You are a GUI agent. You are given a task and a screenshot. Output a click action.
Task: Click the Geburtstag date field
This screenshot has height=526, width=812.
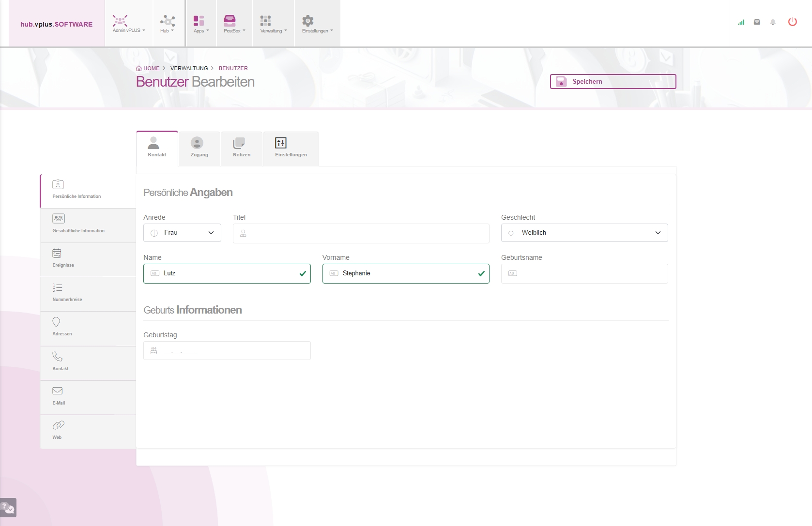tap(227, 351)
